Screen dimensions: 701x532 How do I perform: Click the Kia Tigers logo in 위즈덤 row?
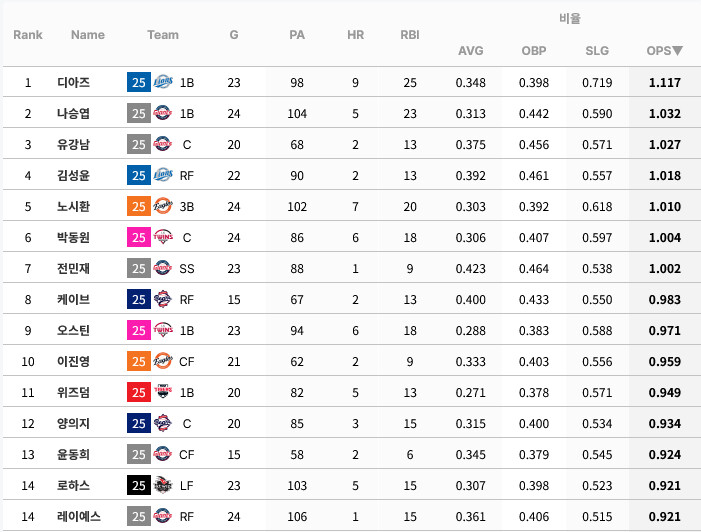[x=163, y=392]
